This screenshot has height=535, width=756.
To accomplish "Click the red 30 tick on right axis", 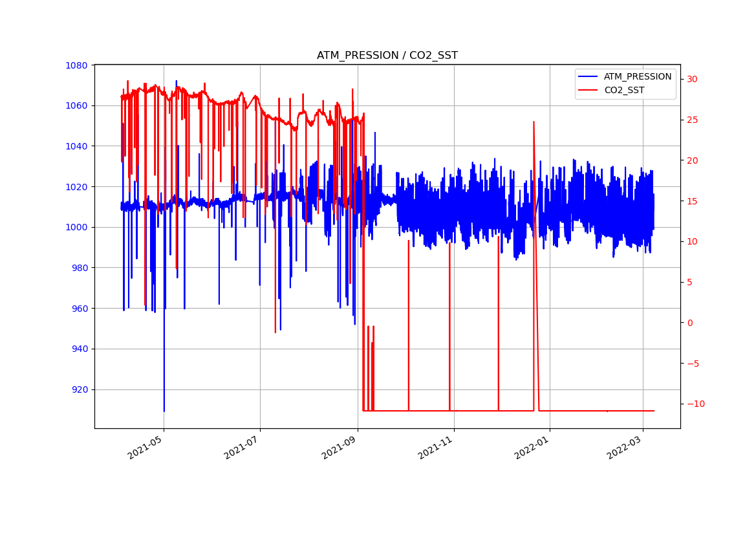I will click(x=692, y=80).
